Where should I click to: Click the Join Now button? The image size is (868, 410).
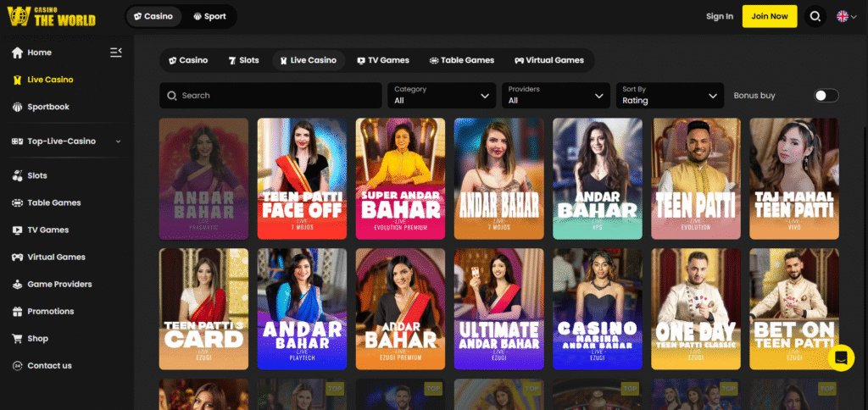pos(769,16)
